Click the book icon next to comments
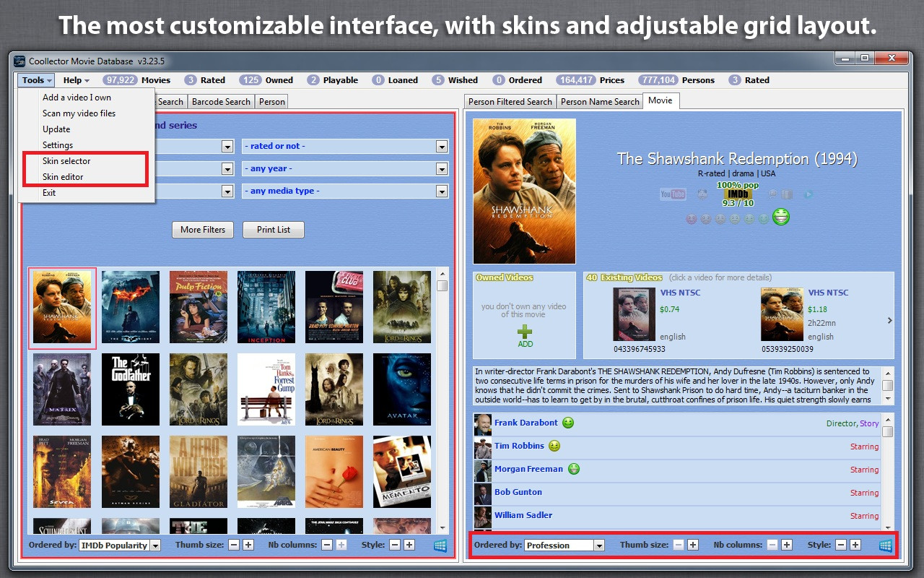The width and height of the screenshot is (924, 578). (x=788, y=194)
